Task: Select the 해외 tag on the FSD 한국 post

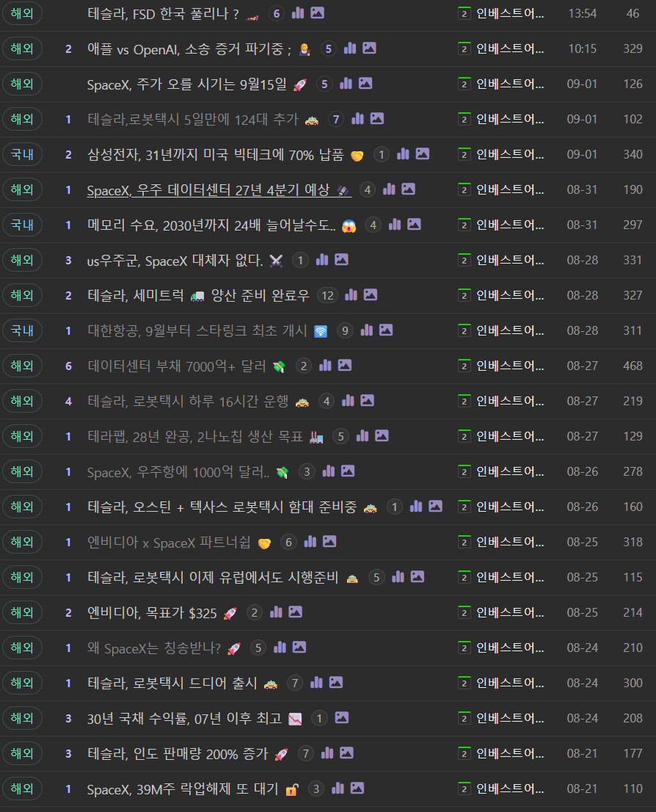Action: [22, 13]
